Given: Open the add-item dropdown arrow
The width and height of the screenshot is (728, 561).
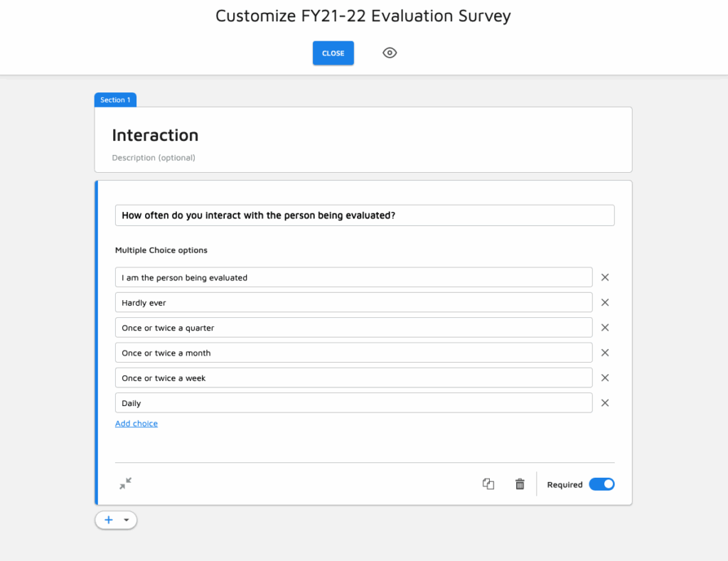Looking at the screenshot, I should 127,520.
